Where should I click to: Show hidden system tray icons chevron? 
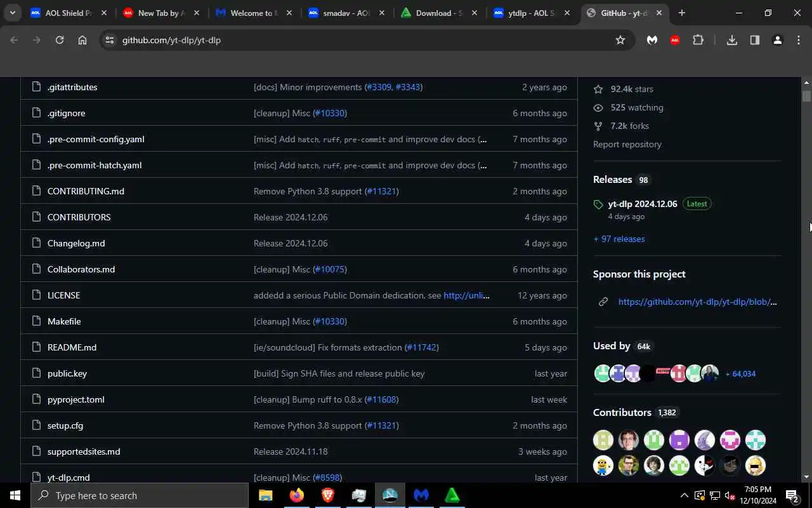click(684, 495)
